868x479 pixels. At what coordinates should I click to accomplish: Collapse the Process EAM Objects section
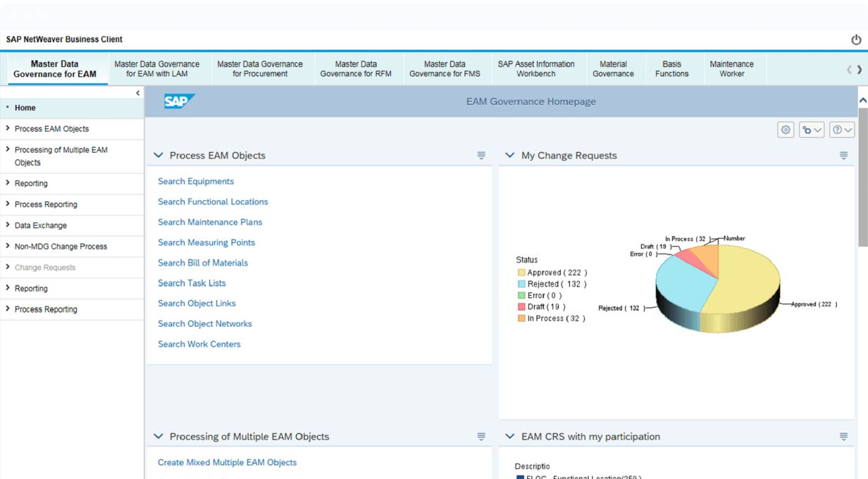pos(159,156)
